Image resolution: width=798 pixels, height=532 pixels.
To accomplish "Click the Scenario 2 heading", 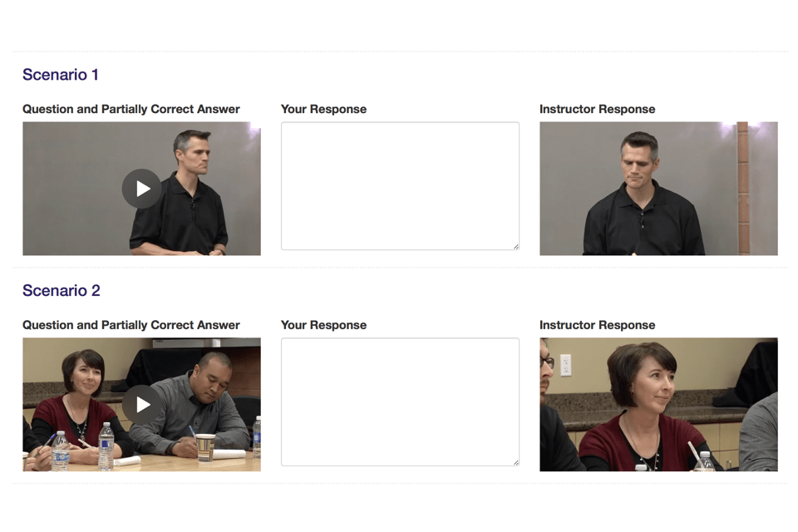I will [61, 290].
